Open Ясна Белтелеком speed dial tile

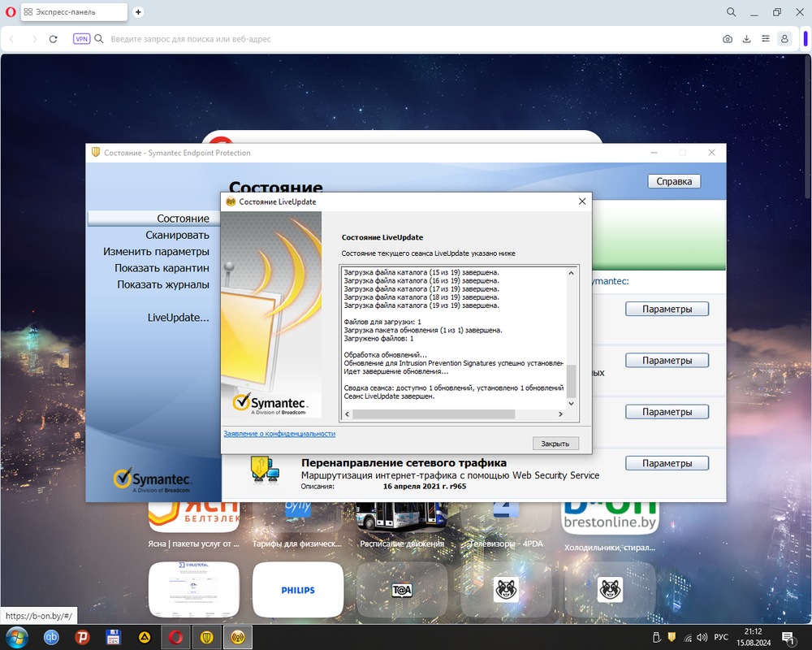pos(194,518)
